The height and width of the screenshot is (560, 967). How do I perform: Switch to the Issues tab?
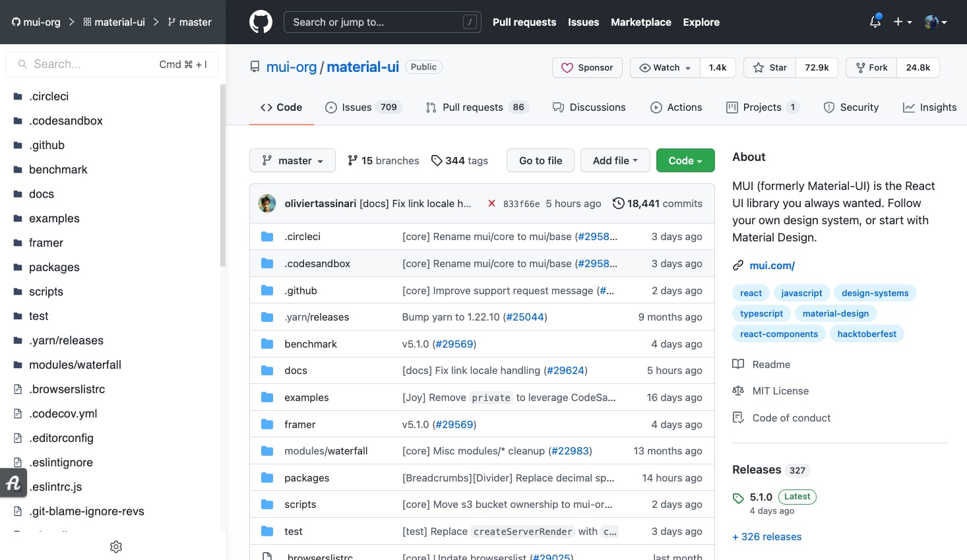click(x=363, y=107)
